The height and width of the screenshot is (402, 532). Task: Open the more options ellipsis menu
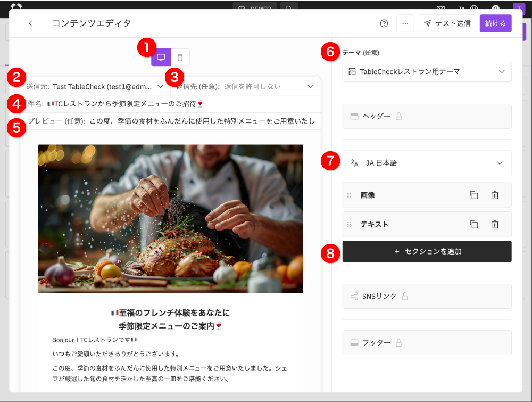[x=405, y=23]
